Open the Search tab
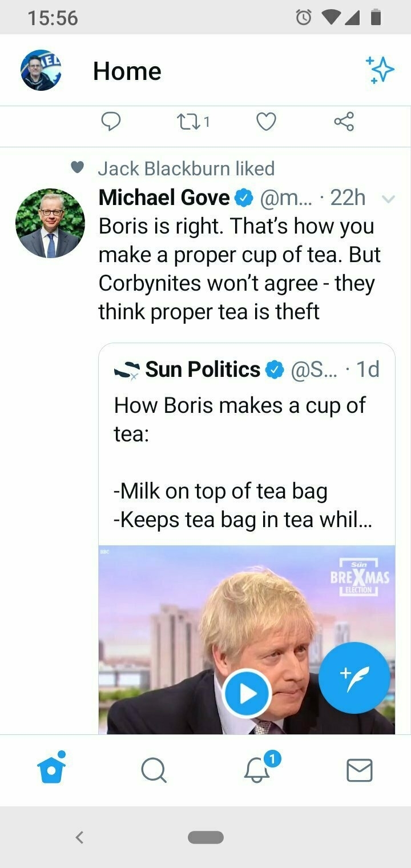The width and height of the screenshot is (411, 868). (154, 770)
